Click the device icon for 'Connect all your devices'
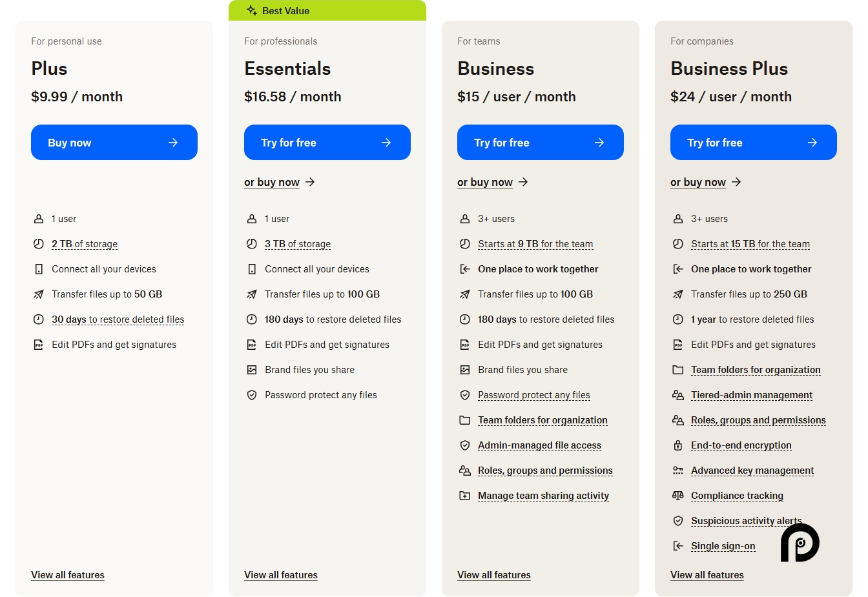This screenshot has width=868, height=597. [38, 269]
